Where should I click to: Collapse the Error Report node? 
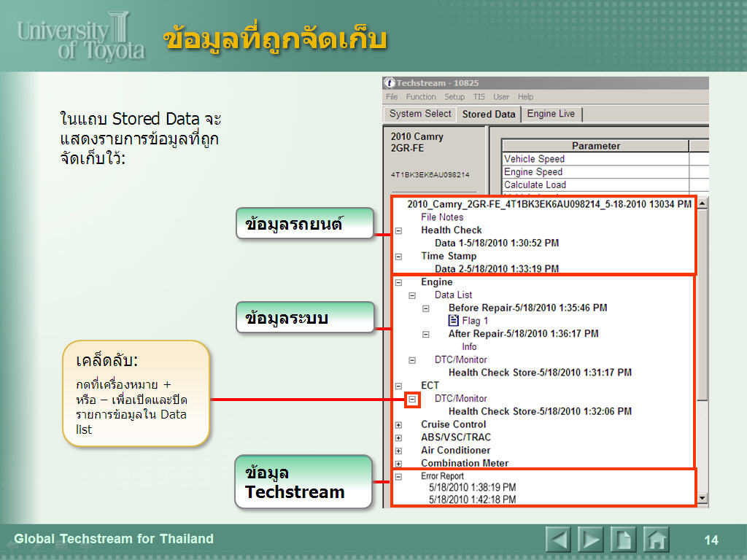pos(399,476)
